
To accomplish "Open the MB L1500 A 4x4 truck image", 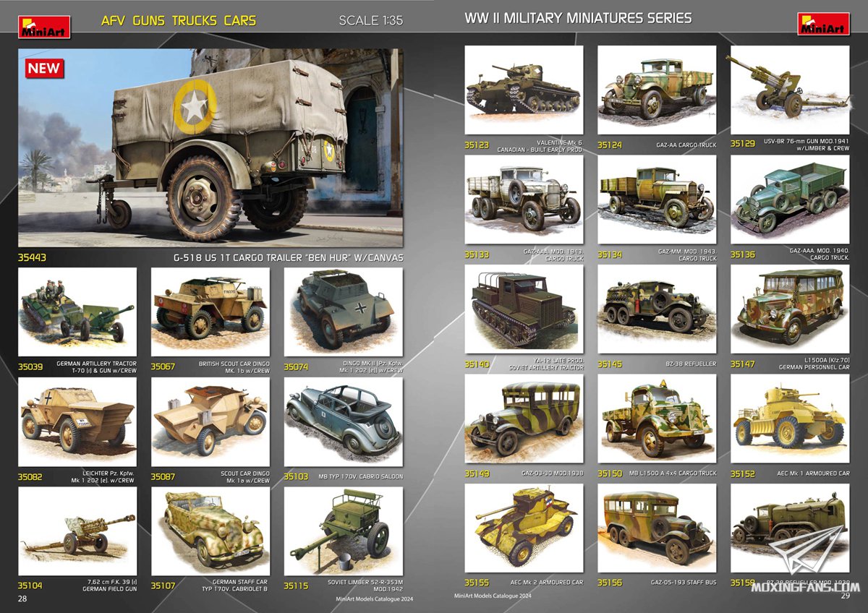I will 657,419.
